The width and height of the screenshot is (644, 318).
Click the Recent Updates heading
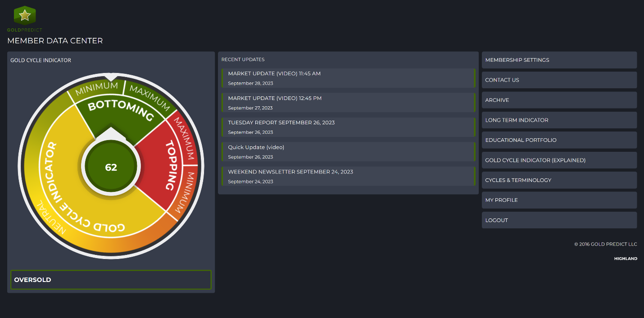click(x=243, y=59)
